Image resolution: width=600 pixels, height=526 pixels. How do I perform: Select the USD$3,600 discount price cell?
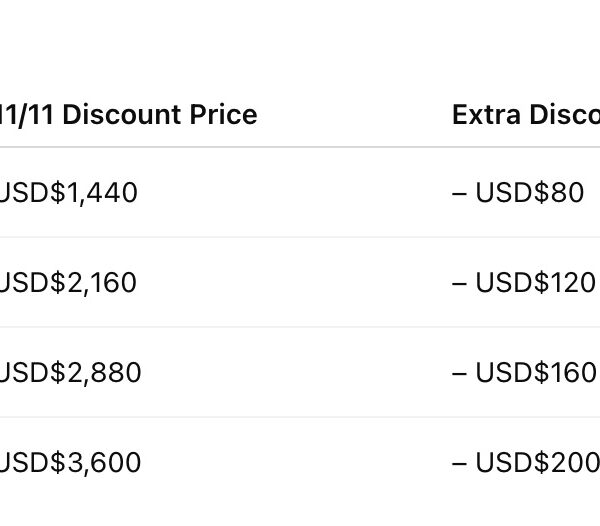tap(70, 462)
